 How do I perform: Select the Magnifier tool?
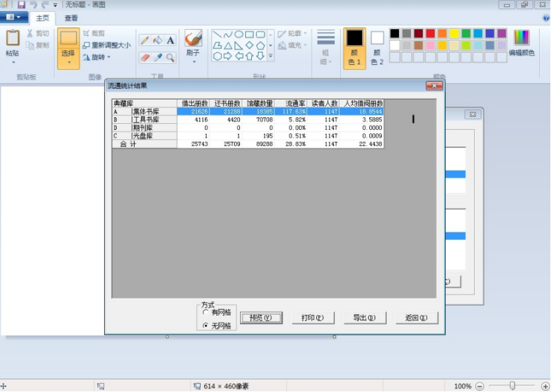coord(170,58)
